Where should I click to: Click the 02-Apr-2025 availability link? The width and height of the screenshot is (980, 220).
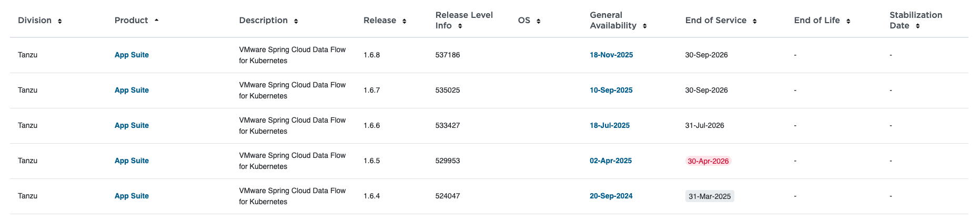[x=611, y=161]
